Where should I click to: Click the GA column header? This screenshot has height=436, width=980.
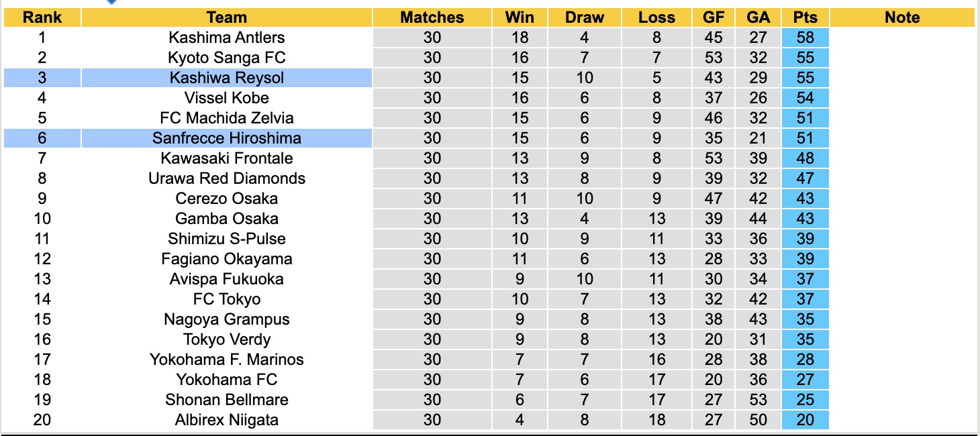point(758,17)
